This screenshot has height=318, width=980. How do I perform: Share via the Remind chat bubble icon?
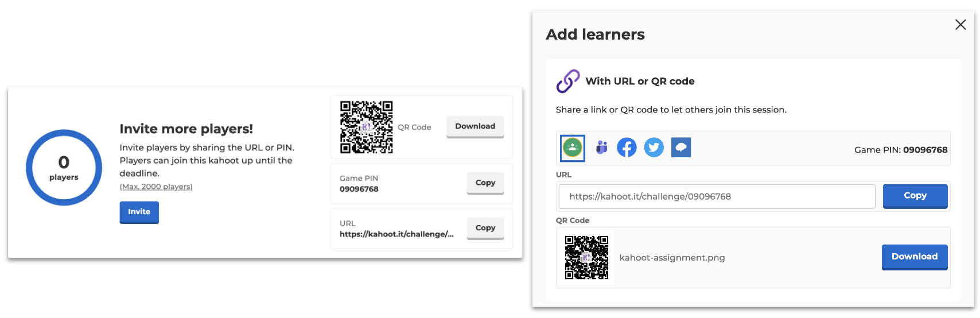point(680,148)
